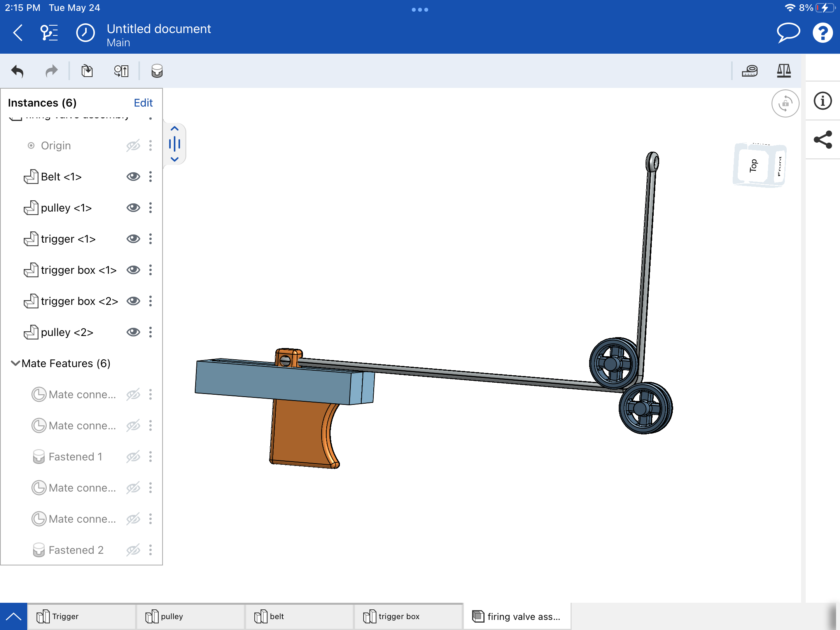Switch to the pulley tab
Viewport: 840px width, 630px height.
click(x=191, y=616)
